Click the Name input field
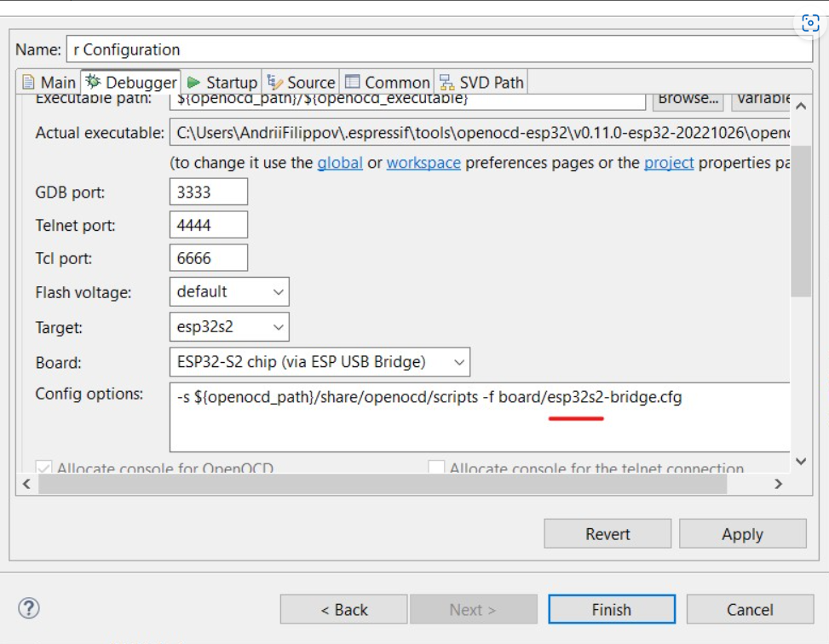Screen dimensions: 829x644 [x=341, y=49]
